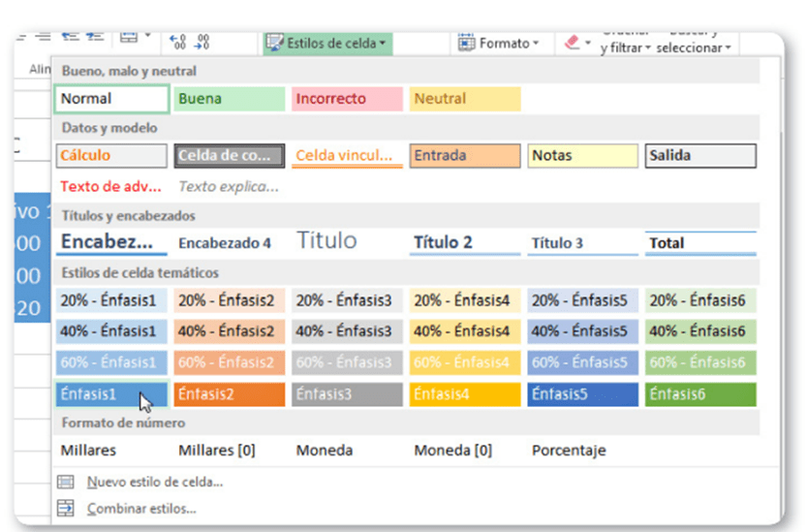
Task: Click the merge cells icon
Action: [129, 38]
